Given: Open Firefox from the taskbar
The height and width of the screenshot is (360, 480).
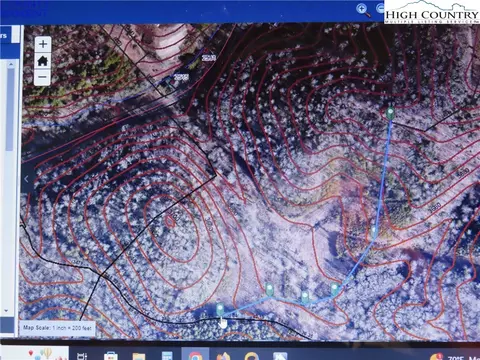Looking at the screenshot, I should coord(224,356).
